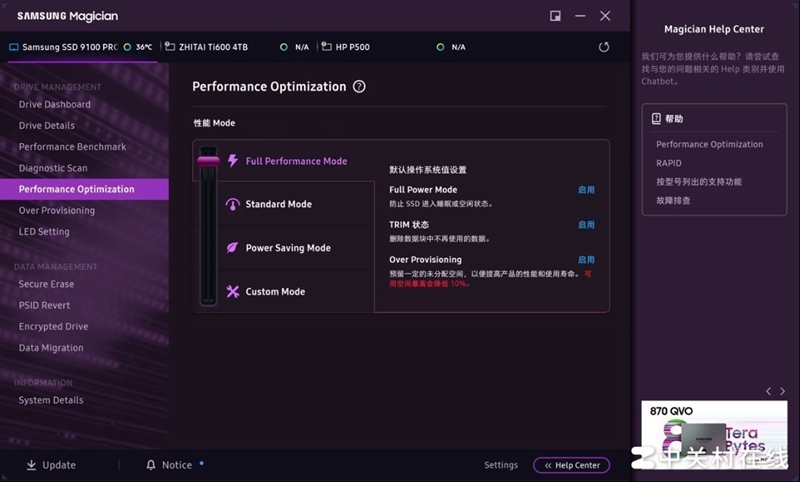Click the download icon next to Update
The height and width of the screenshot is (482, 800).
tap(31, 465)
